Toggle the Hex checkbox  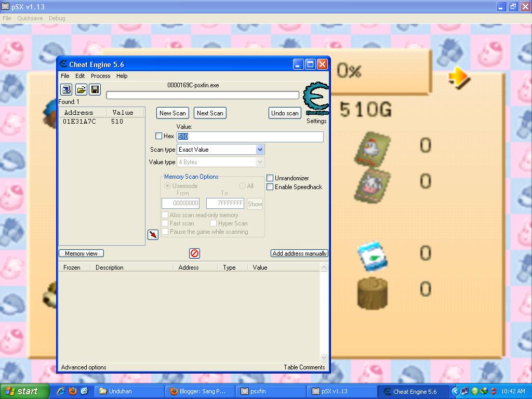pyautogui.click(x=158, y=136)
